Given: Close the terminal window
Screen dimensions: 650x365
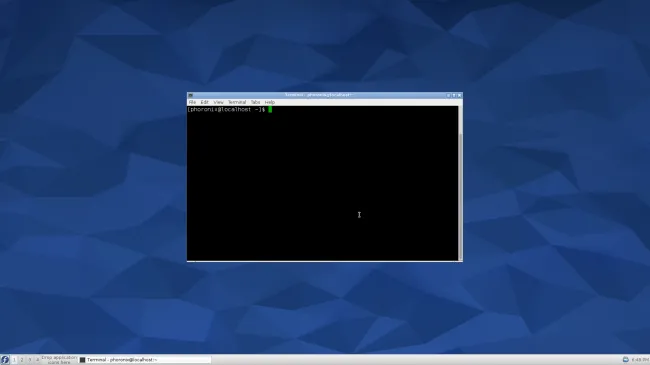Looking at the screenshot, I should (459, 95).
